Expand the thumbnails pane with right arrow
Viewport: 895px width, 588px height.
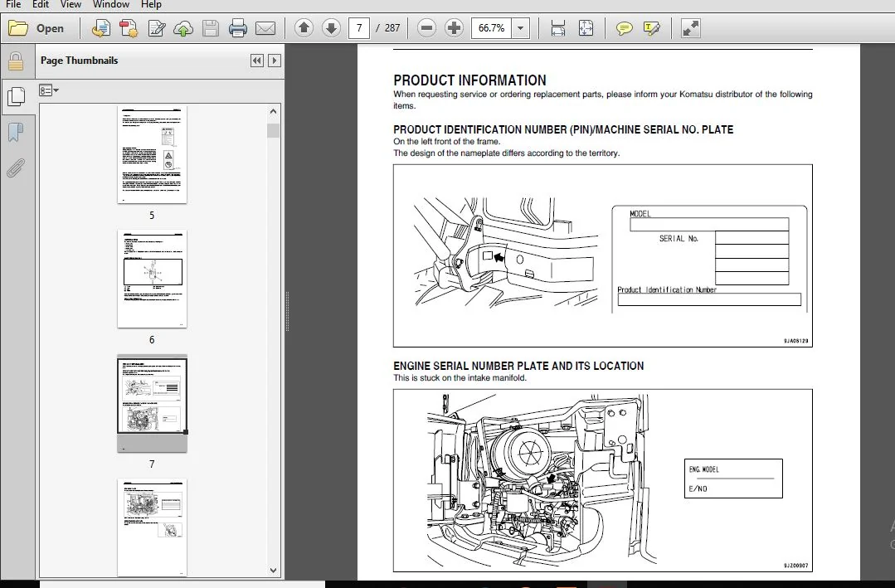[x=275, y=61]
